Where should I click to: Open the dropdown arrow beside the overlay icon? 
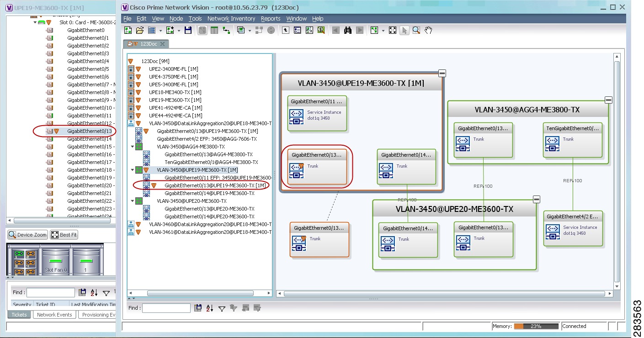pyautogui.click(x=250, y=31)
